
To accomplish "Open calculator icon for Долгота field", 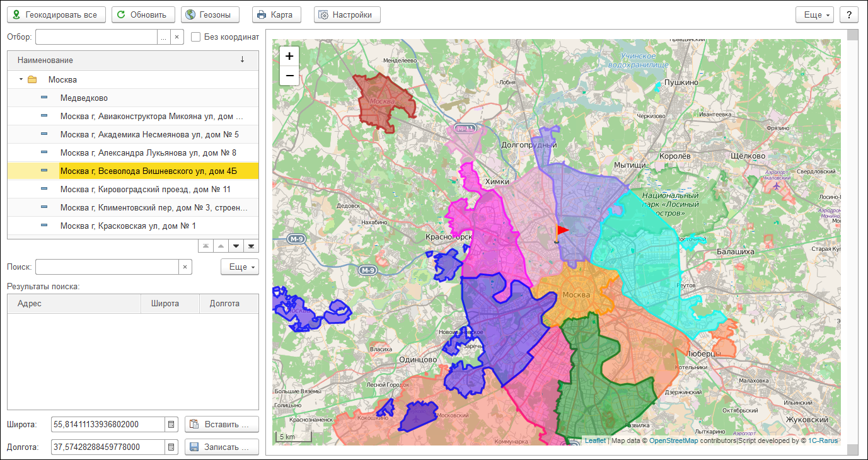I will click(x=171, y=447).
